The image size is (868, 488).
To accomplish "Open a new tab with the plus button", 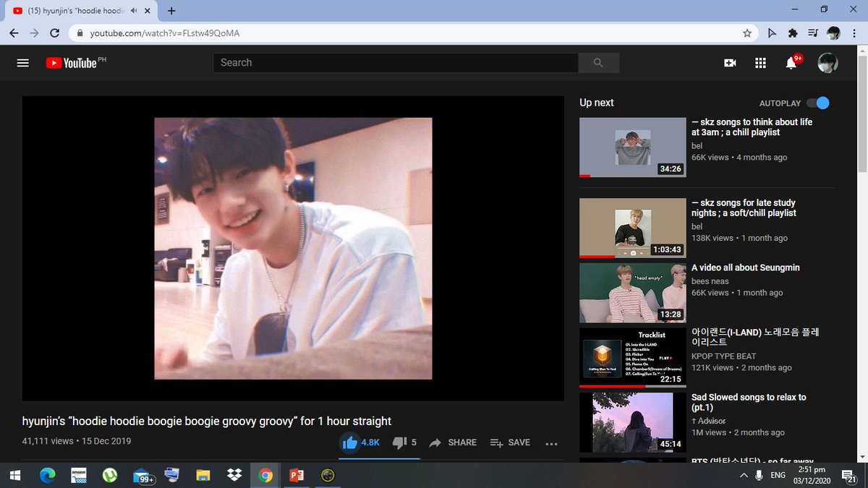I will pos(171,11).
